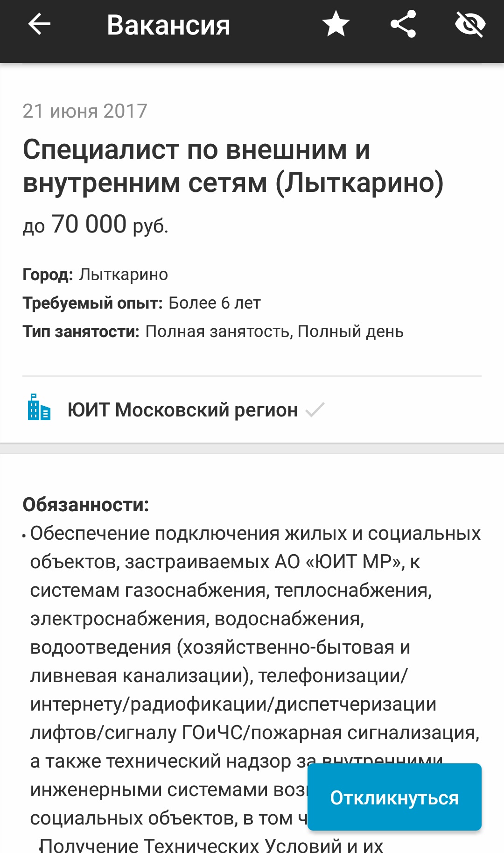504x853 pixels.
Task: Tap the Тип занятости row
Action: tap(213, 331)
